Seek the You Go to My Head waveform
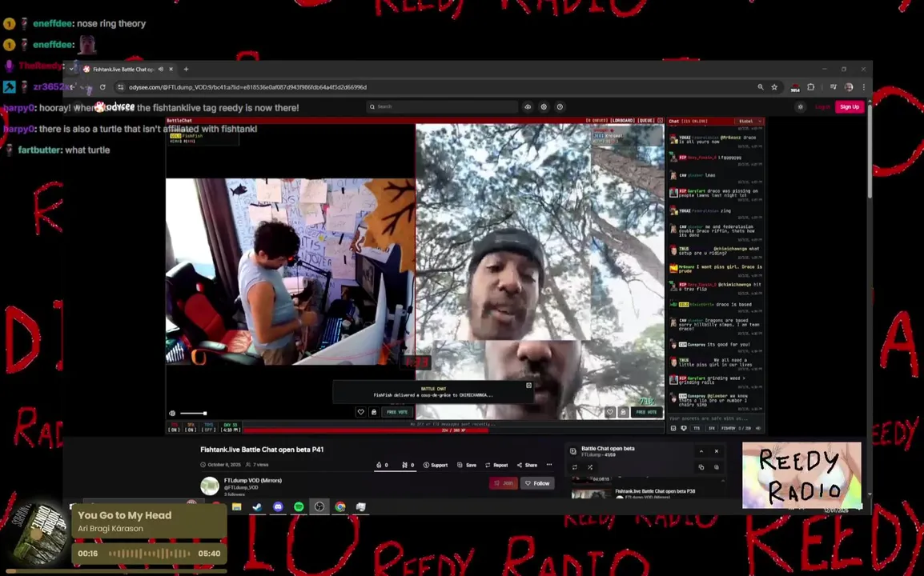 coord(149,554)
